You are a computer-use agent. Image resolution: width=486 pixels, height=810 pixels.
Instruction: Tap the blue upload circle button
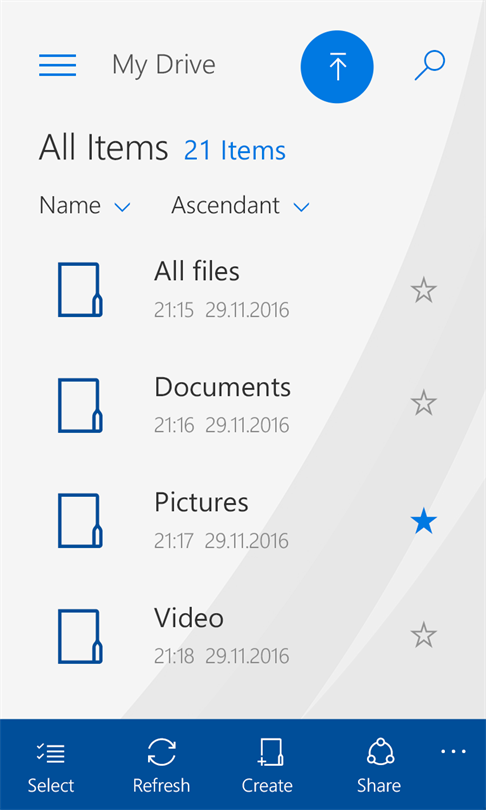[x=337, y=67]
